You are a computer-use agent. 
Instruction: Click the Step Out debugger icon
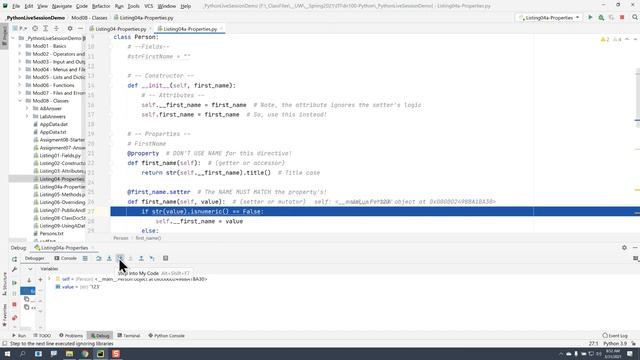(x=141, y=258)
